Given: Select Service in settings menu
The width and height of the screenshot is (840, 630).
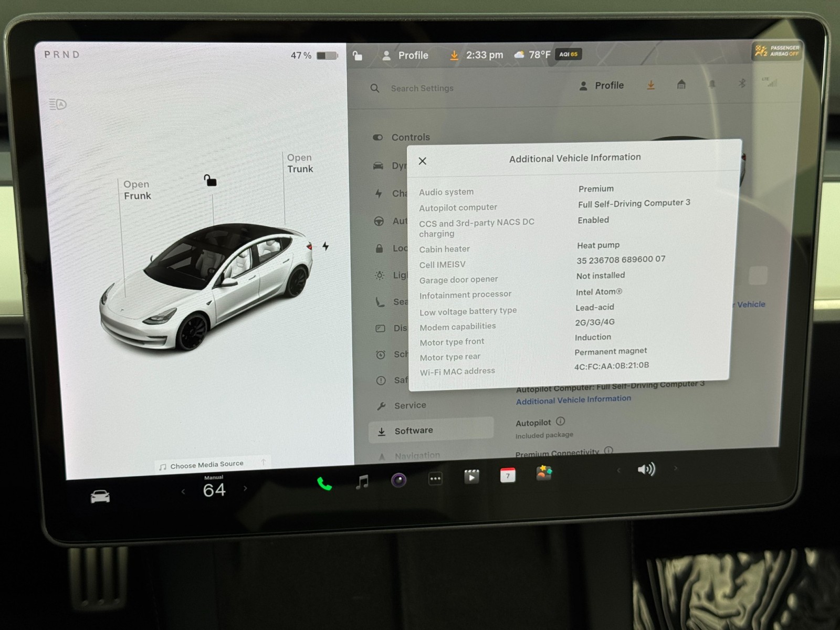Looking at the screenshot, I should 410,405.
